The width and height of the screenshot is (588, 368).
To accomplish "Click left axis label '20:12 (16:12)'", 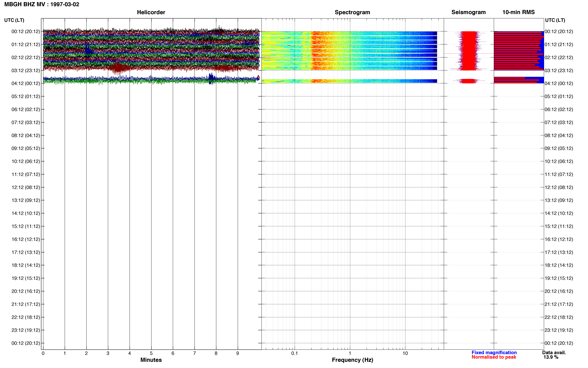I will point(26,291).
